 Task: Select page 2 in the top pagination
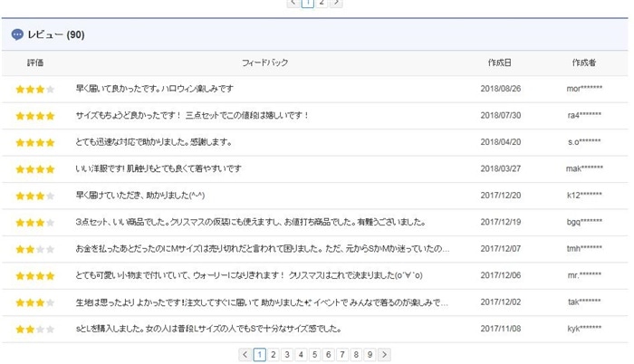322,3
